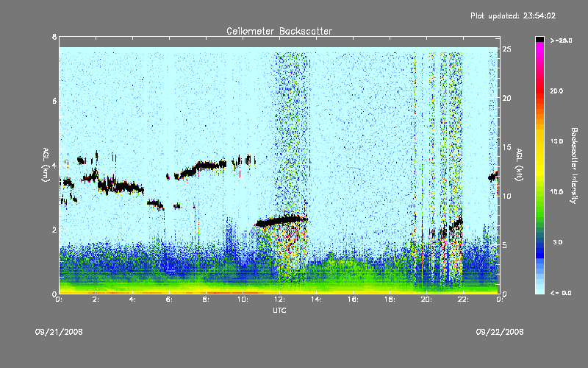The width and height of the screenshot is (588, 368).
Task: Click the "25" tick on the kft axis
Action: pos(506,49)
